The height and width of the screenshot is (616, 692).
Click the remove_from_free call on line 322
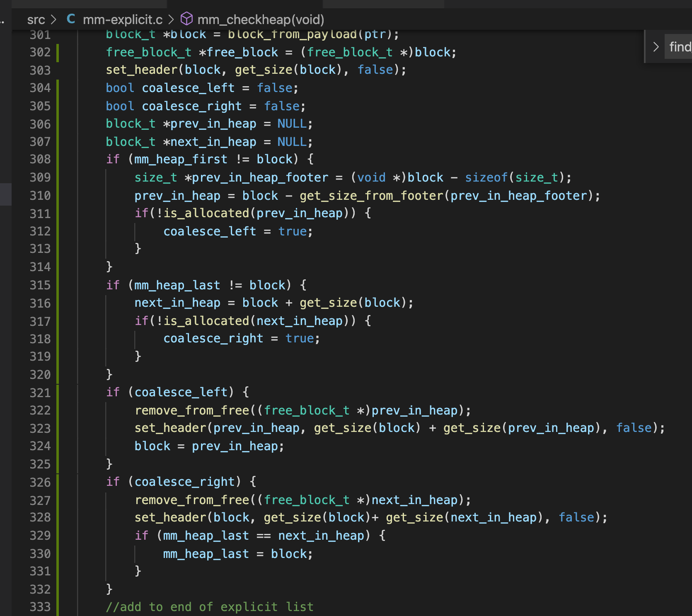pos(192,410)
